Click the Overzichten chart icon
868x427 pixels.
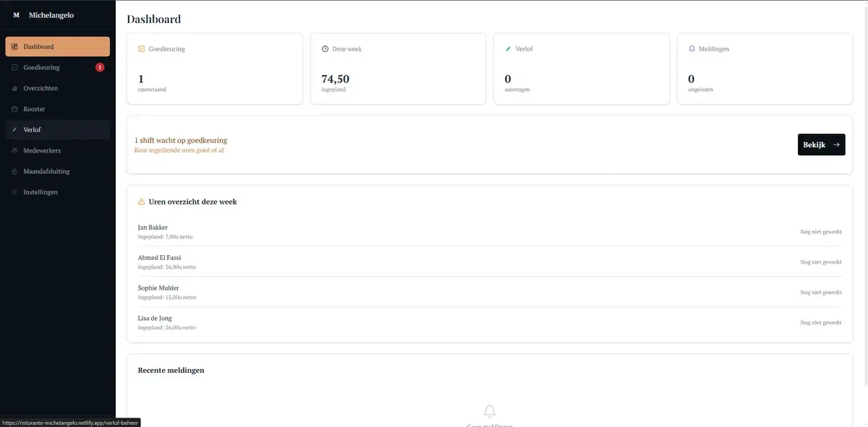[x=14, y=89]
